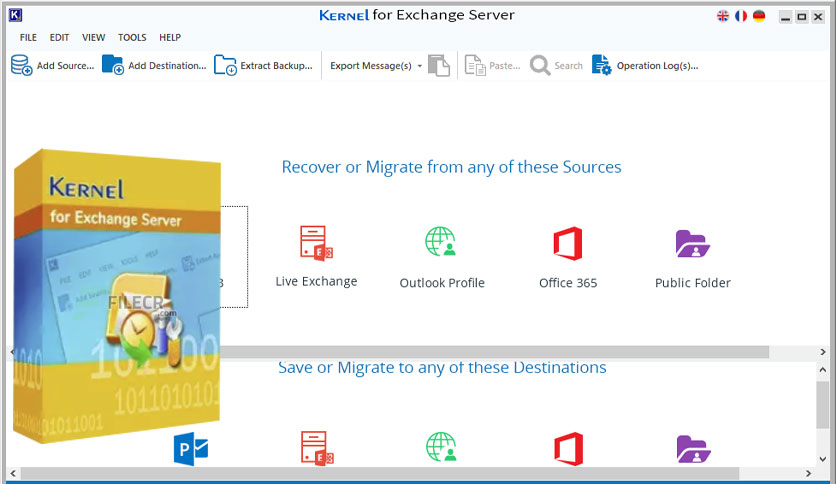
Task: Click Export Message(s) button text
Action: click(x=371, y=66)
